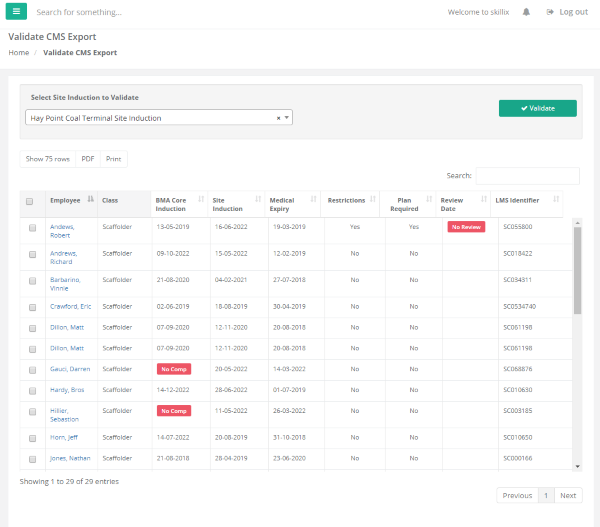This screenshot has width=600, height=527.
Task: Clear selected site induction with the x
Action: [279, 118]
